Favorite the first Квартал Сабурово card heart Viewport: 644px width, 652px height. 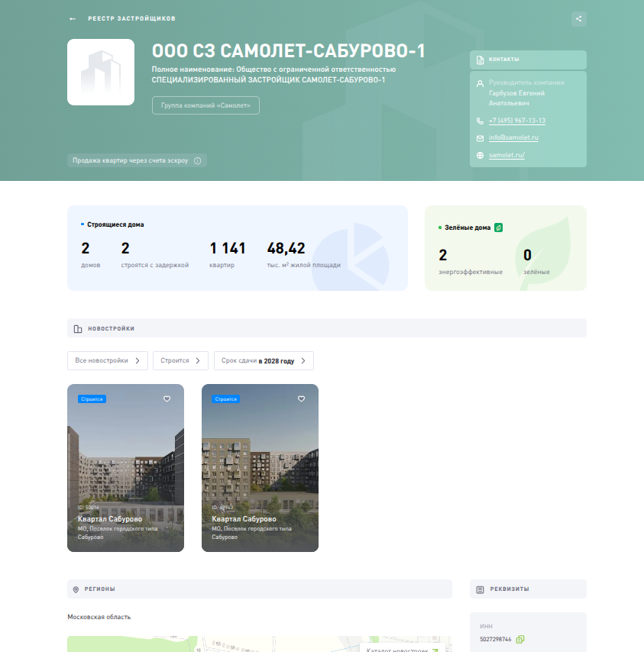(x=167, y=399)
